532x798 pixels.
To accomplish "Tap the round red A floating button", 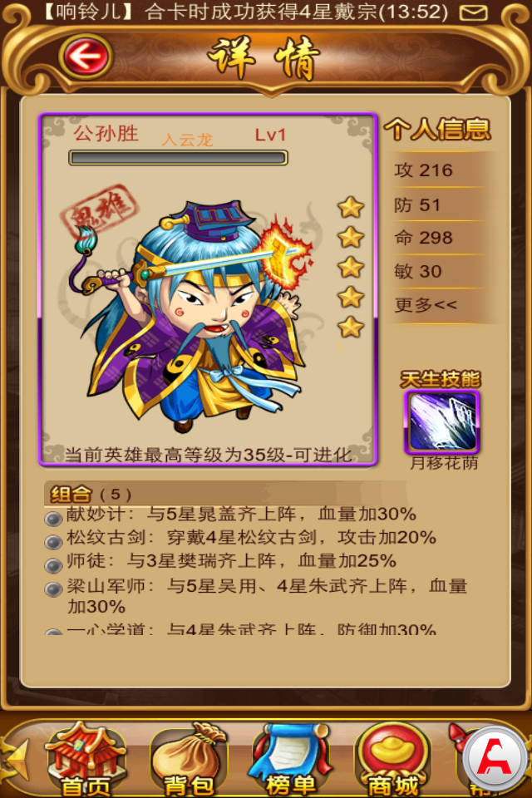I will pyautogui.click(x=495, y=756).
